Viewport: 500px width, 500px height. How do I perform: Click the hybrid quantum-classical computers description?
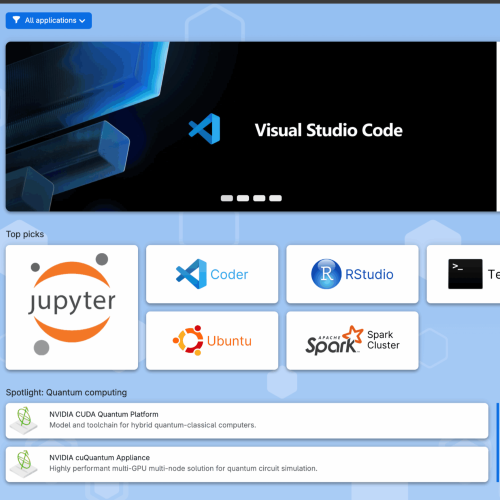[x=153, y=425]
